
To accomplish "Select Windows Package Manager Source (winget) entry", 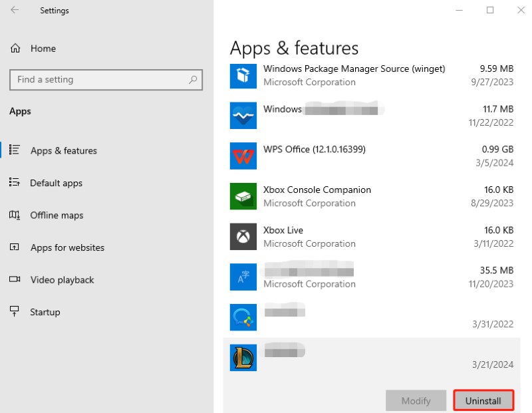I will pos(372,75).
